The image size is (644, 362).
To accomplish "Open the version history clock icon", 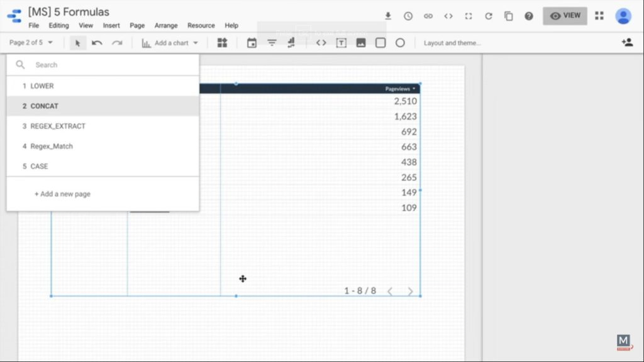I will [x=408, y=16].
